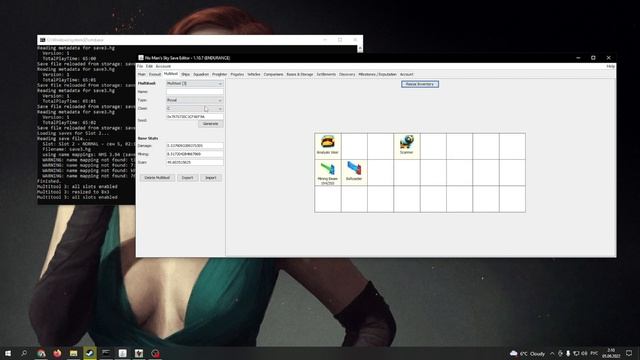640x360 pixels.
Task: Switch to the Freighter tab
Action: click(x=219, y=74)
